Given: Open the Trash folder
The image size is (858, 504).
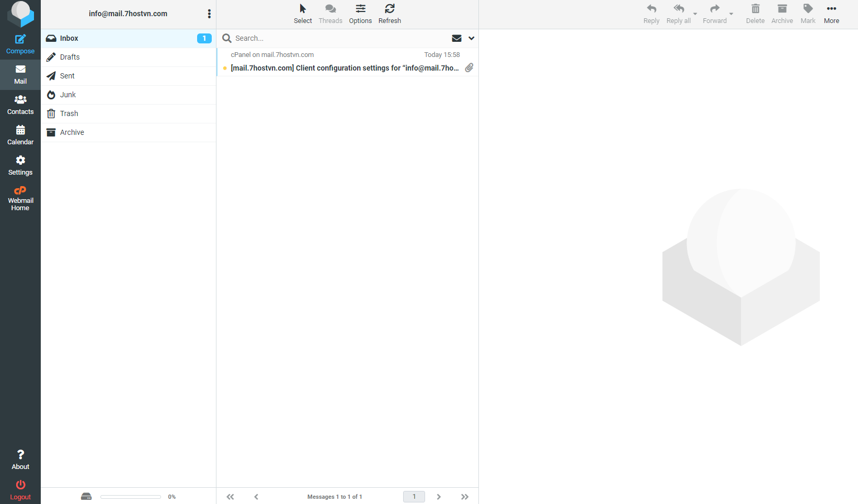Looking at the screenshot, I should [x=128, y=113].
